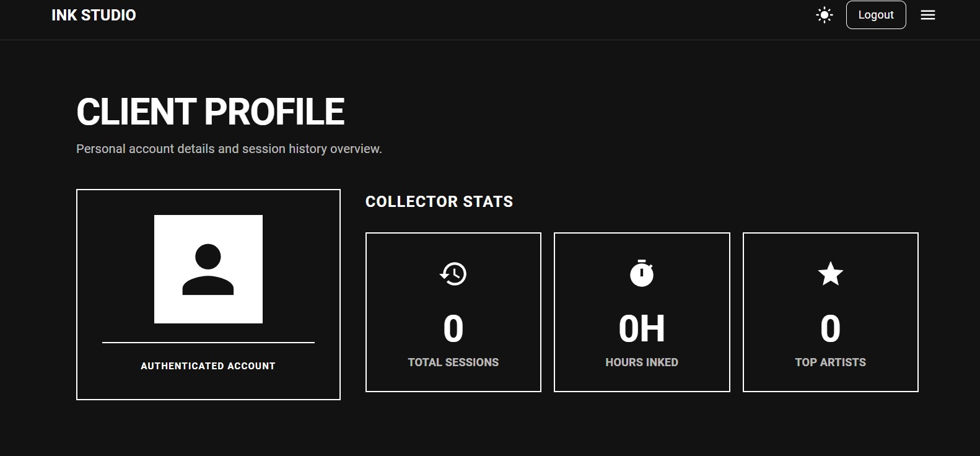Click the Collector Stats heading
The image size is (980, 456).
[439, 202]
